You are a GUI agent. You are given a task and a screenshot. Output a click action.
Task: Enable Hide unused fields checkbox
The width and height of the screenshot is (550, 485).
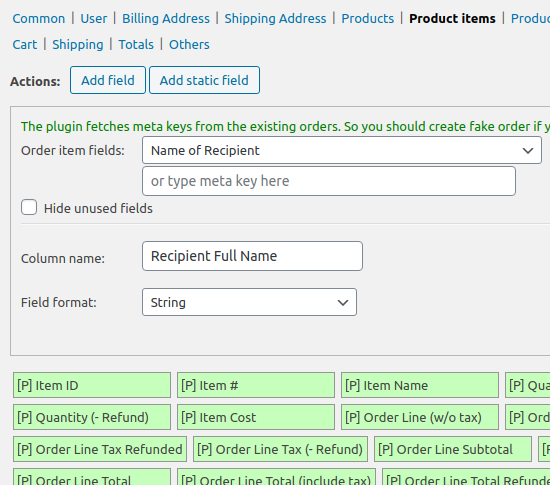29,207
